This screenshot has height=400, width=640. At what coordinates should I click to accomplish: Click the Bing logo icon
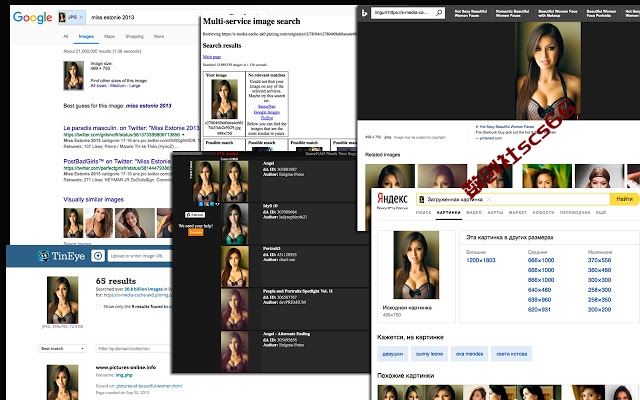(364, 13)
